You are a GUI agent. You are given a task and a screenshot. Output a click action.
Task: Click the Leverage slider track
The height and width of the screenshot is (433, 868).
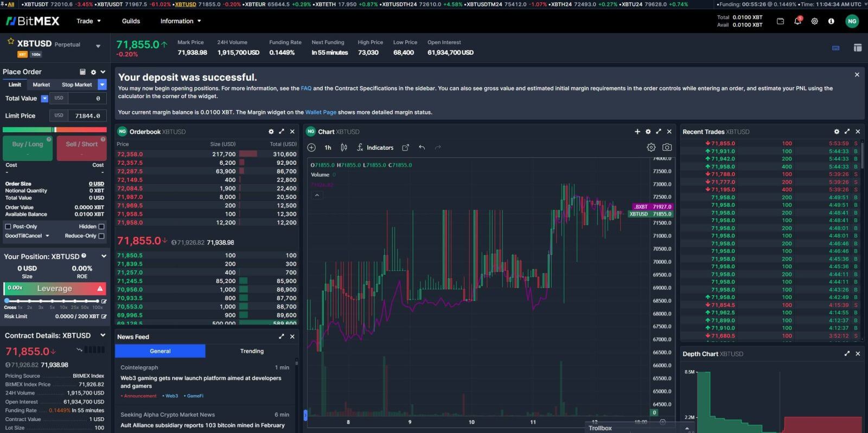pos(54,300)
